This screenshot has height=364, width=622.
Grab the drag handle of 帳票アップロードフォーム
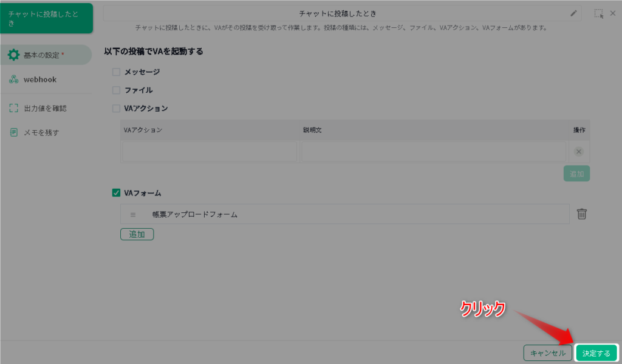point(133,215)
